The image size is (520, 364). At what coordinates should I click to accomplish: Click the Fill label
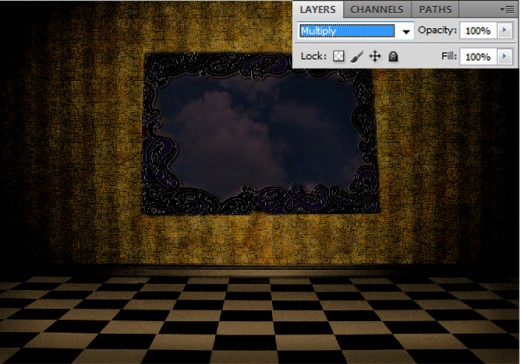coord(449,56)
